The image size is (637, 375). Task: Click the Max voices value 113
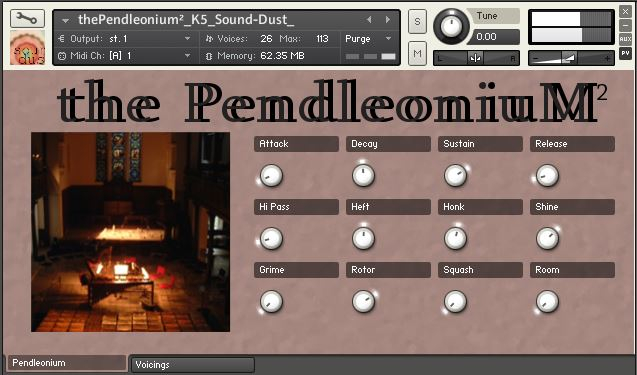click(322, 39)
